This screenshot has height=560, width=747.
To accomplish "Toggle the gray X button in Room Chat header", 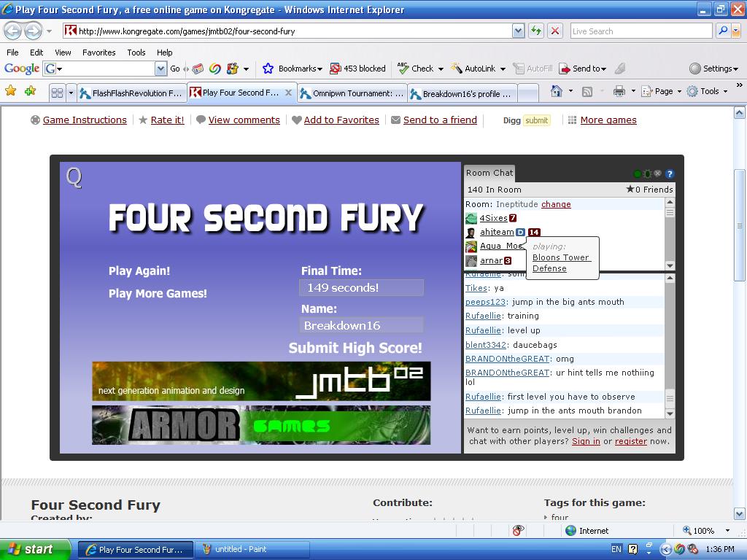I will coord(658,174).
